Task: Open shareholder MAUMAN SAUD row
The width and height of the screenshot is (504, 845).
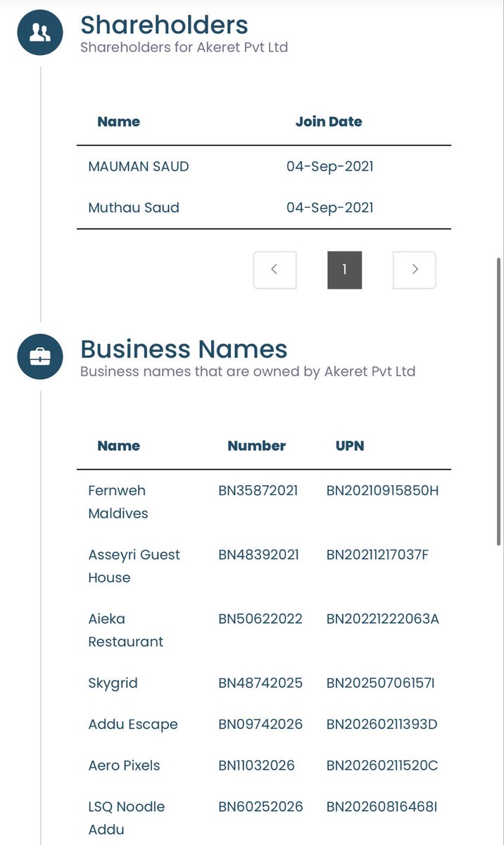Action: point(263,167)
